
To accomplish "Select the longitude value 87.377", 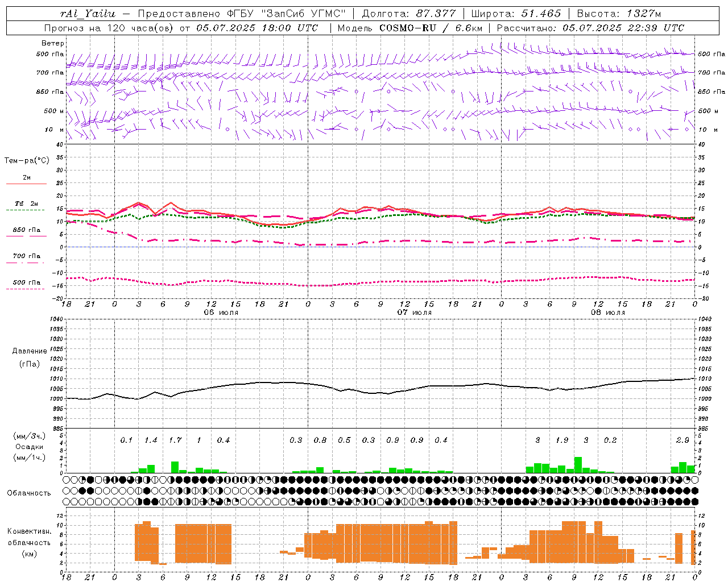I will point(436,14).
